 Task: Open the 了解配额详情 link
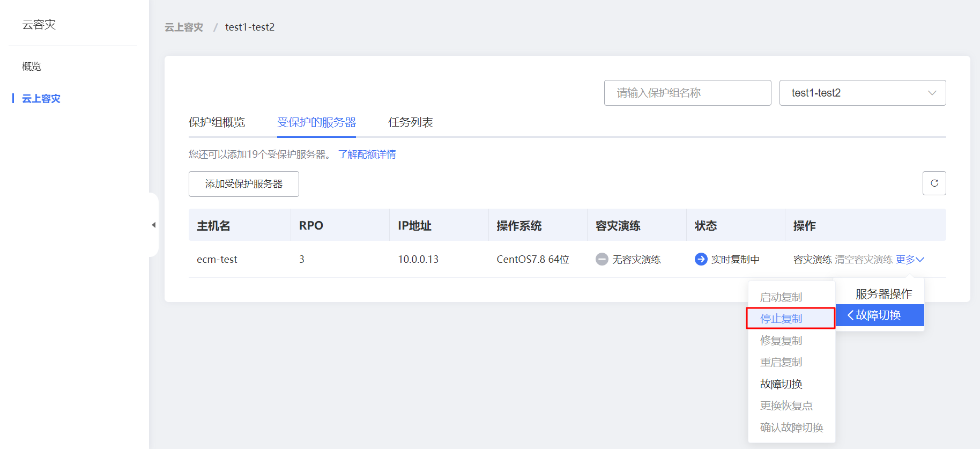[x=367, y=154]
